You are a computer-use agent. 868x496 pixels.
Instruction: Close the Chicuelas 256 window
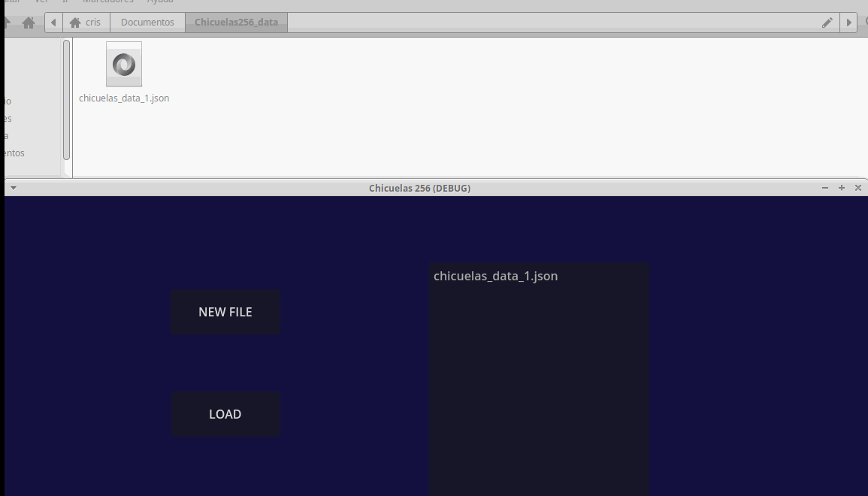click(858, 188)
